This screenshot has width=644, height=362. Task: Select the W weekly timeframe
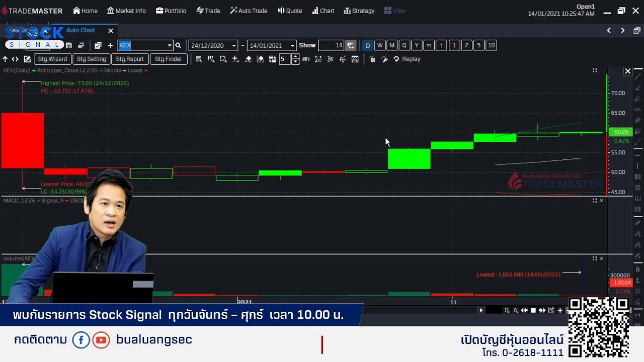coord(380,45)
